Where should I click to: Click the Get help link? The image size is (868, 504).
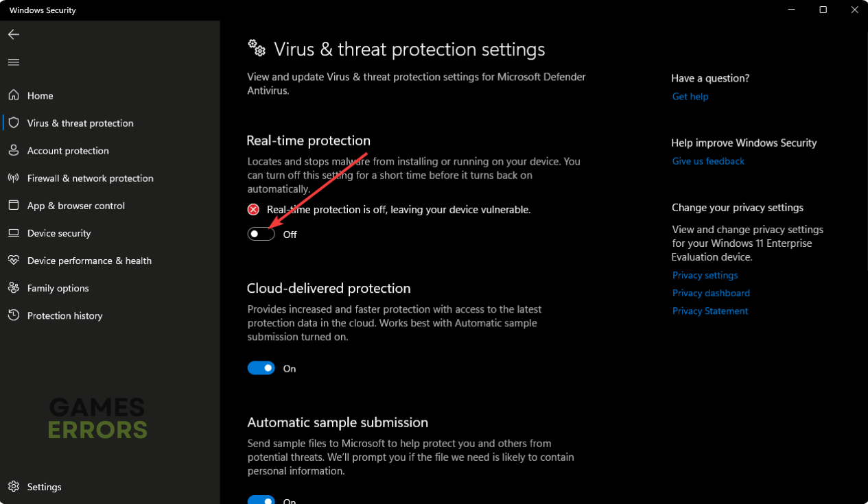pyautogui.click(x=690, y=97)
